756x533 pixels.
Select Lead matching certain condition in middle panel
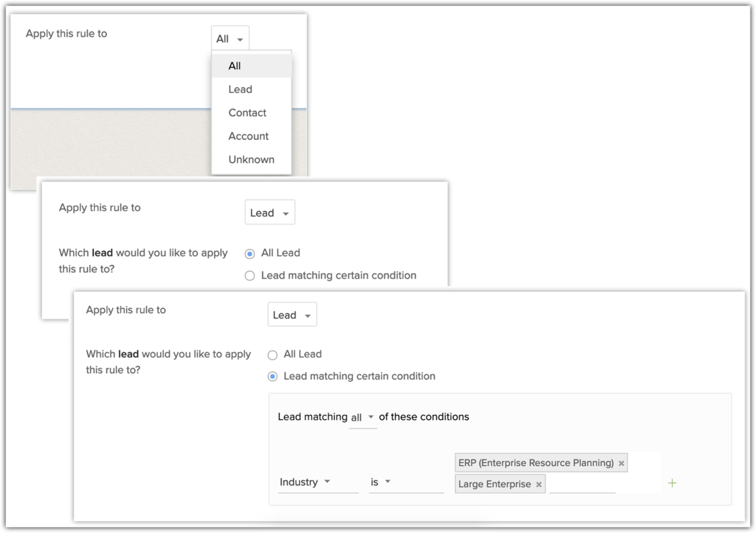[x=250, y=276]
